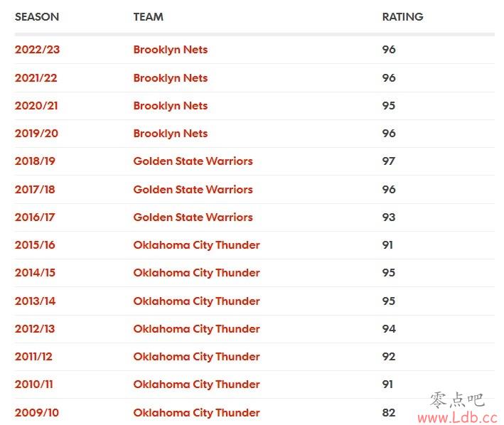This screenshot has height=425, width=504.
Task: Click Oklahoma City Thunder in 2014/15 row
Action: [x=196, y=273]
